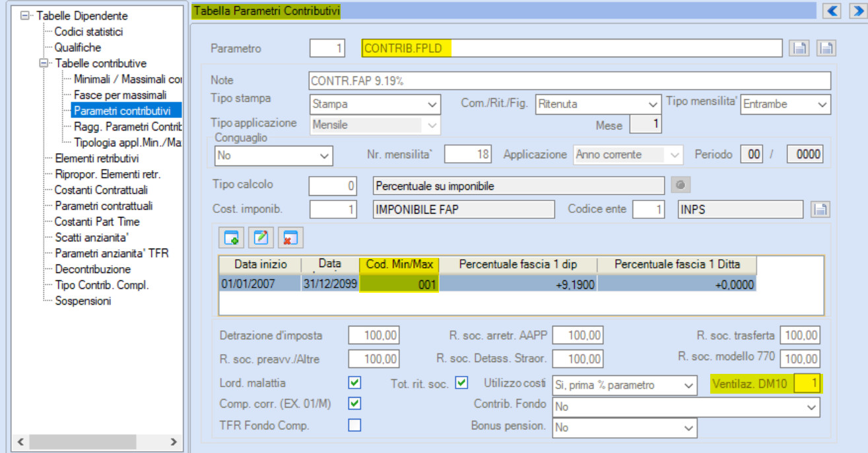Open the Bonus pension. dropdown
The height and width of the screenshot is (453, 868).
pos(689,428)
